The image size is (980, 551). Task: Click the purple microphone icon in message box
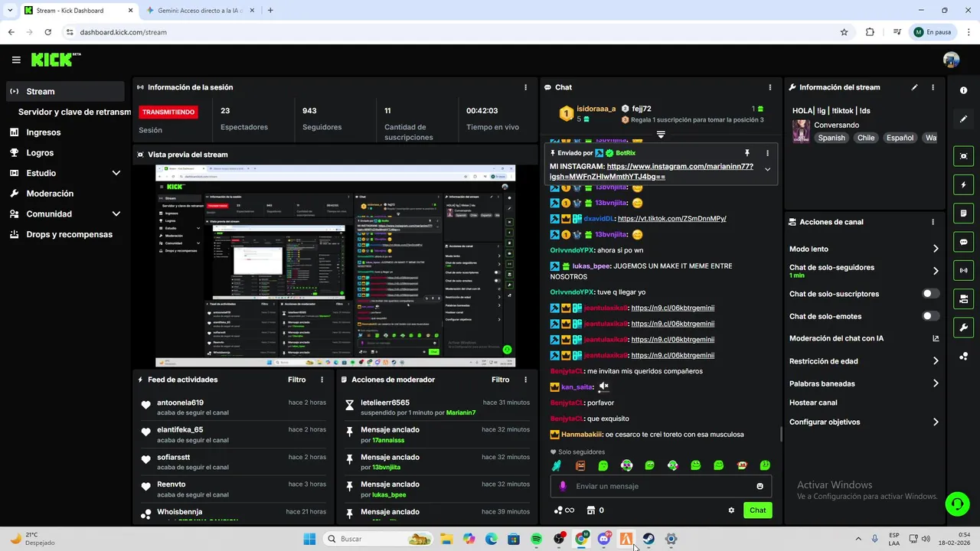coord(563,486)
